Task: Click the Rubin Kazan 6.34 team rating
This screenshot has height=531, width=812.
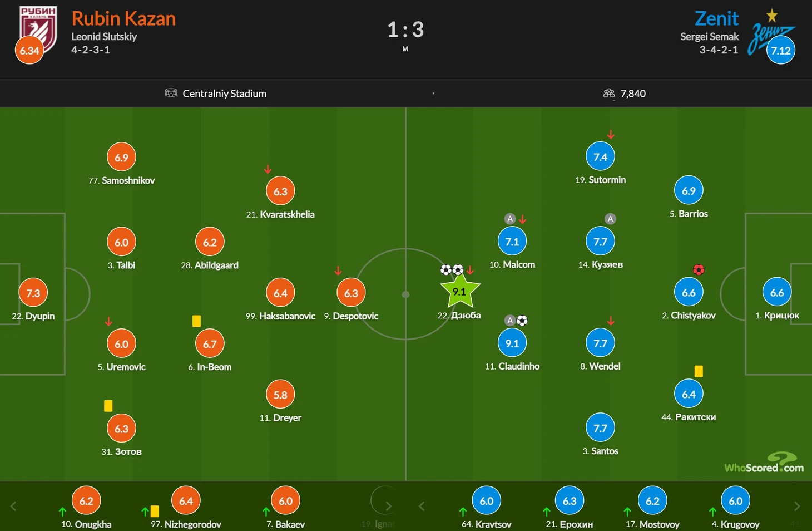Action: click(x=29, y=50)
